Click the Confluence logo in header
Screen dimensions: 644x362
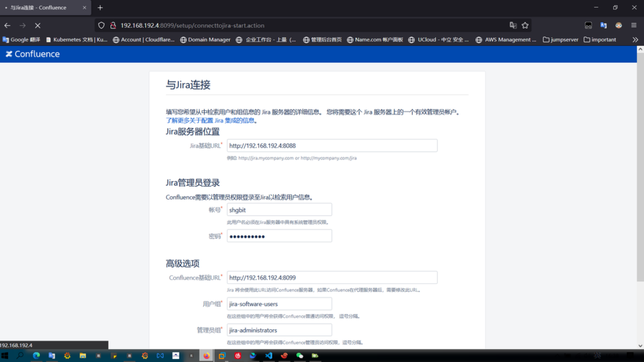click(33, 54)
